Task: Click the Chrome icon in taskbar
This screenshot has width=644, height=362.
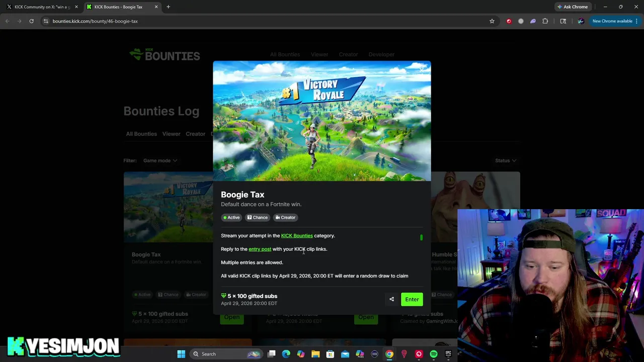Action: tap(389, 354)
